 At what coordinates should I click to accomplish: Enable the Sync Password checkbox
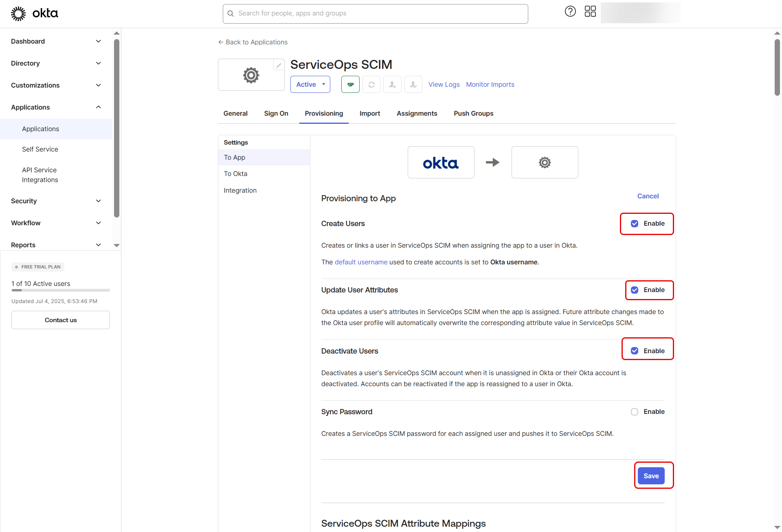[635, 412]
